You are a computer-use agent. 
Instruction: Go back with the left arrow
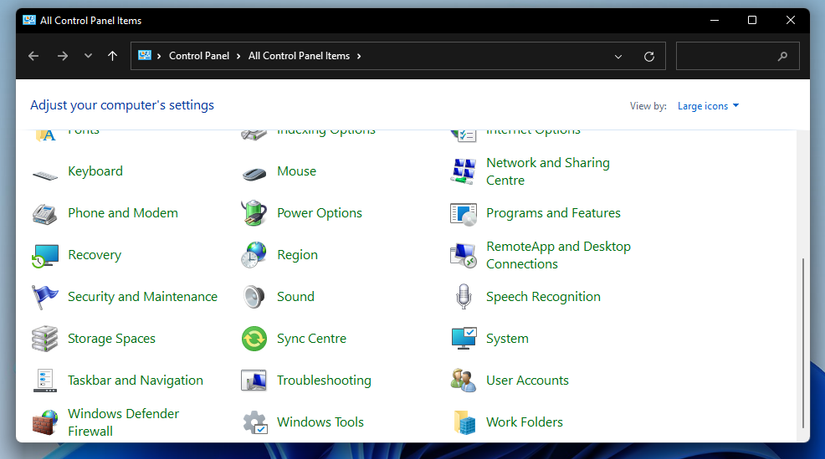34,56
